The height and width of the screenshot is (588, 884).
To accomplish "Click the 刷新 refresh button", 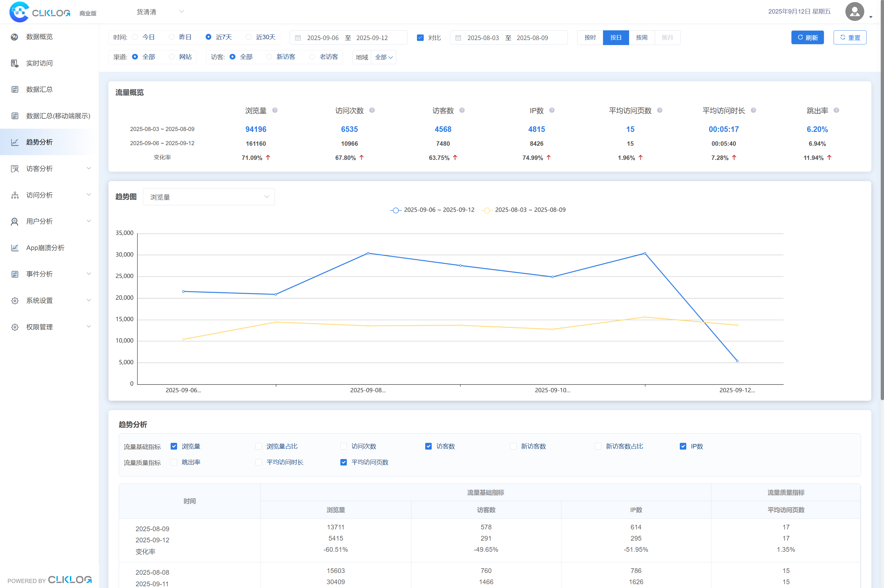I will pos(807,37).
